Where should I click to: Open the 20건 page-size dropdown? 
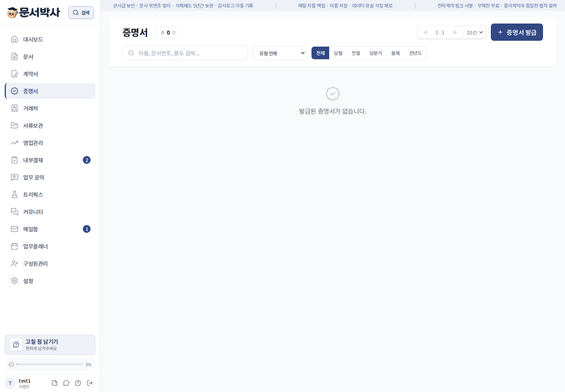click(x=475, y=32)
